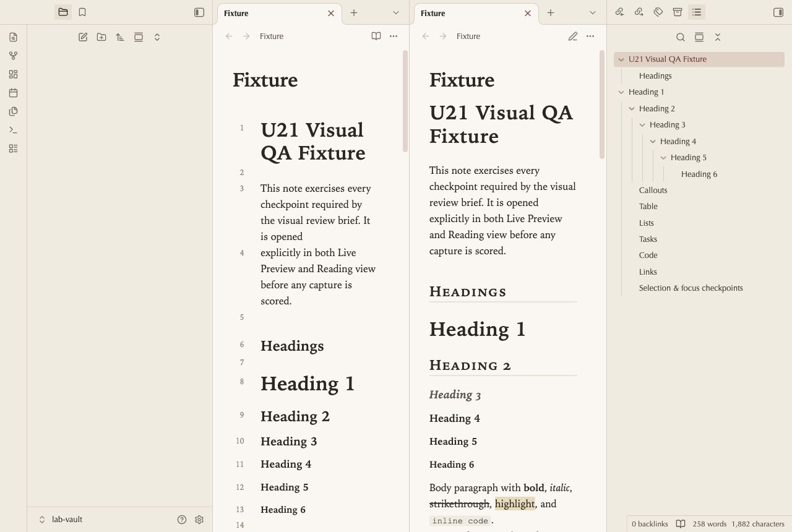Show the outgoing links panel tab
Screen dimensions: 792x532
(x=639, y=12)
